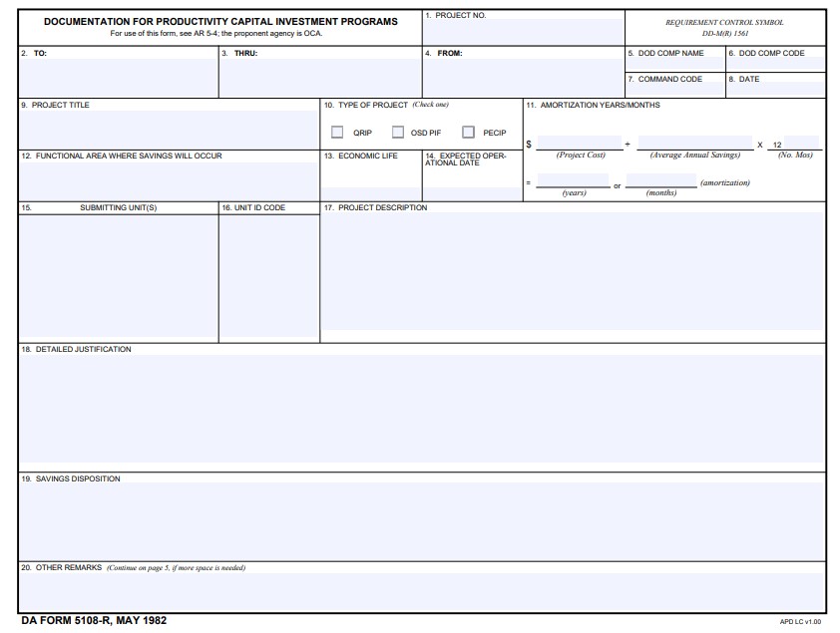Click the Project No. input field
This screenshot has width=840, height=633.
523,32
